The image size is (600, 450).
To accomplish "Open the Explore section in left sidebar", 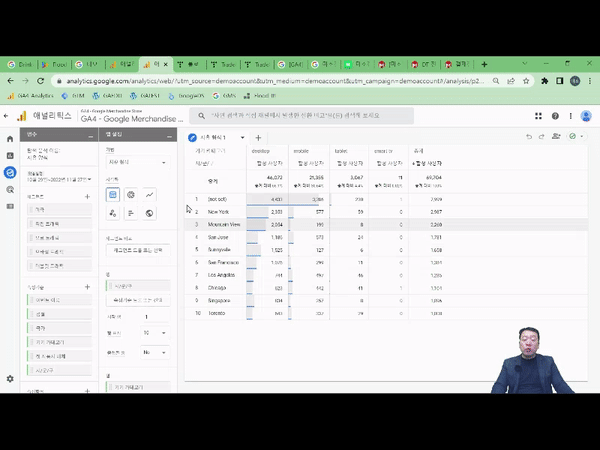I will pyautogui.click(x=10, y=172).
